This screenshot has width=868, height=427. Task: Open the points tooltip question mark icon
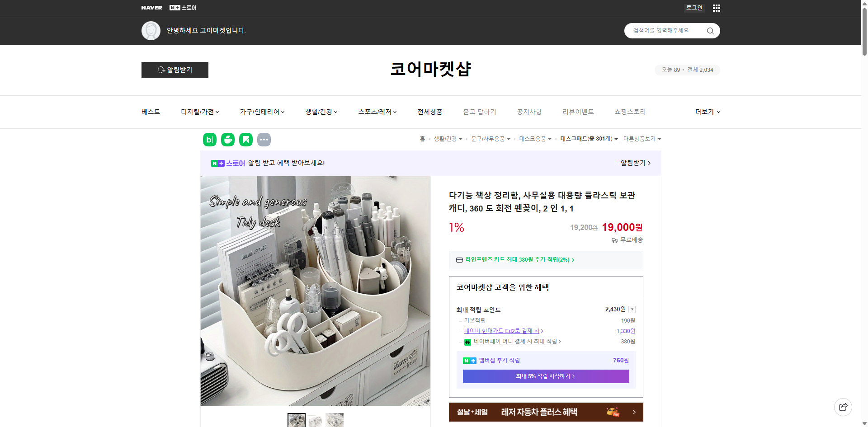632,310
